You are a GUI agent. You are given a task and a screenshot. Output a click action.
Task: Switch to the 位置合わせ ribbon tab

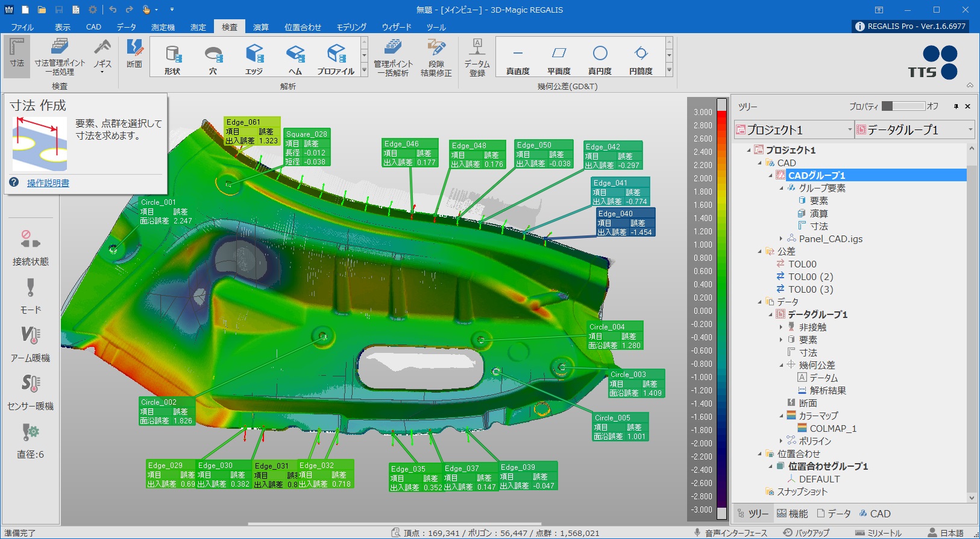point(303,27)
